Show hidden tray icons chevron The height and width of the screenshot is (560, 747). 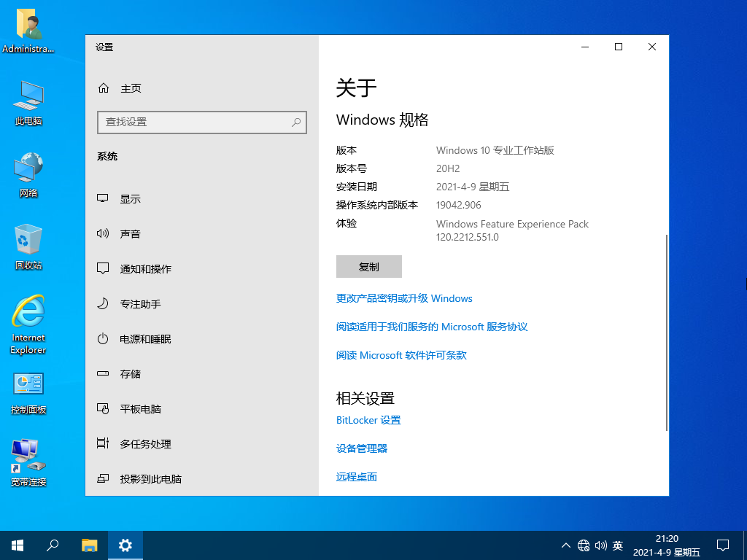coord(565,545)
